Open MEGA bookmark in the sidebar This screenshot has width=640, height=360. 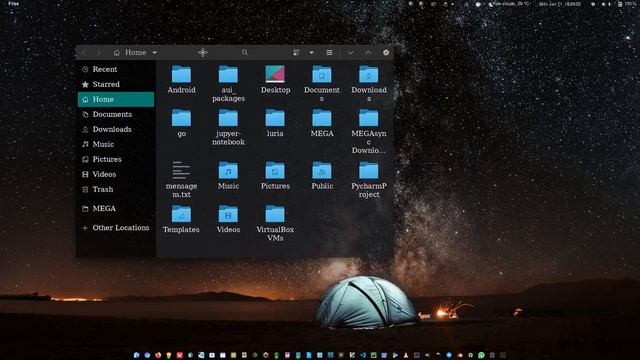click(116, 209)
